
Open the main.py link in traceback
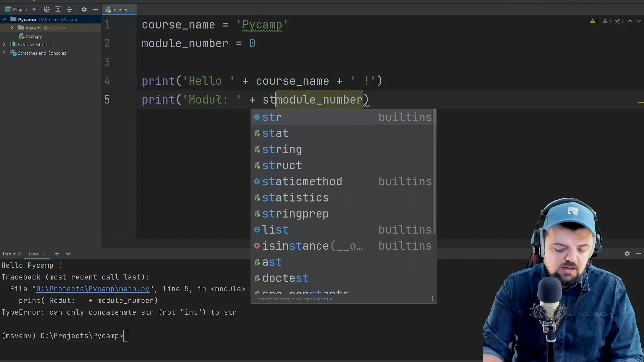(x=93, y=289)
